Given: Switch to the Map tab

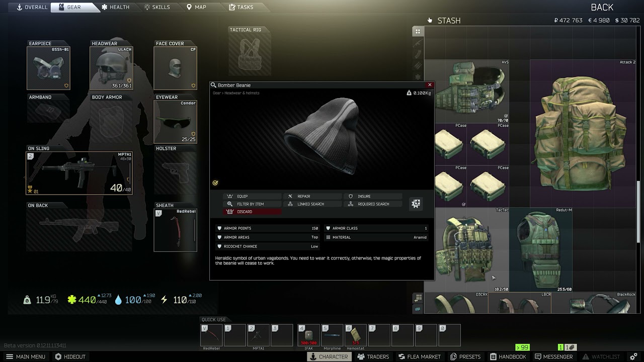Looking at the screenshot, I should (196, 7).
